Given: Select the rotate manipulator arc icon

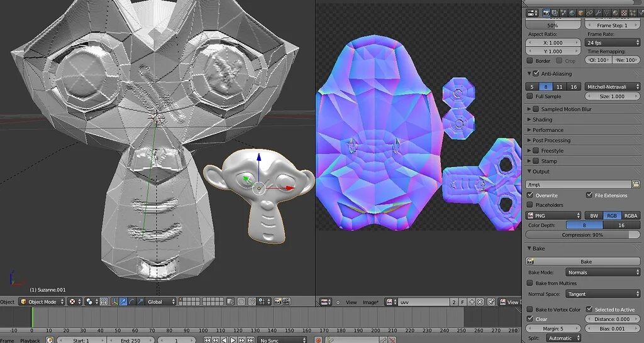Looking at the screenshot, I should pos(131,302).
